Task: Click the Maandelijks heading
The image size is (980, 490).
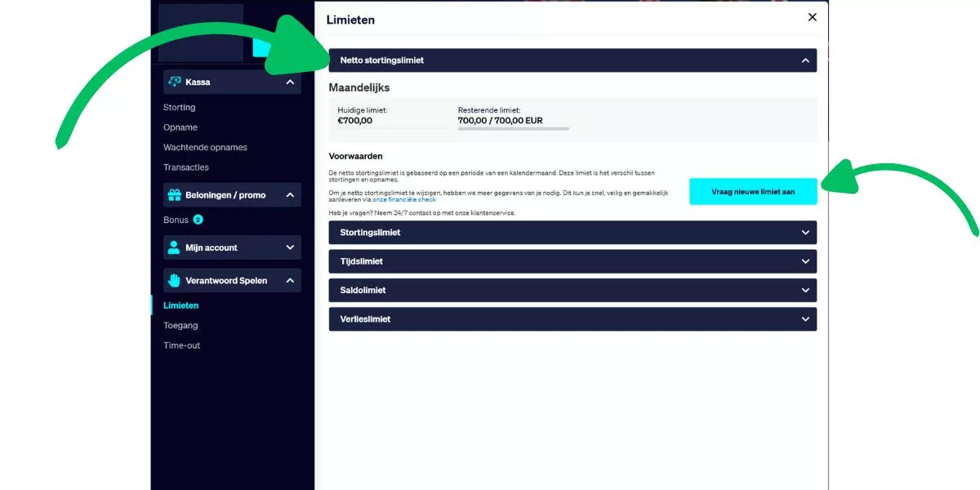Action: coord(359,87)
